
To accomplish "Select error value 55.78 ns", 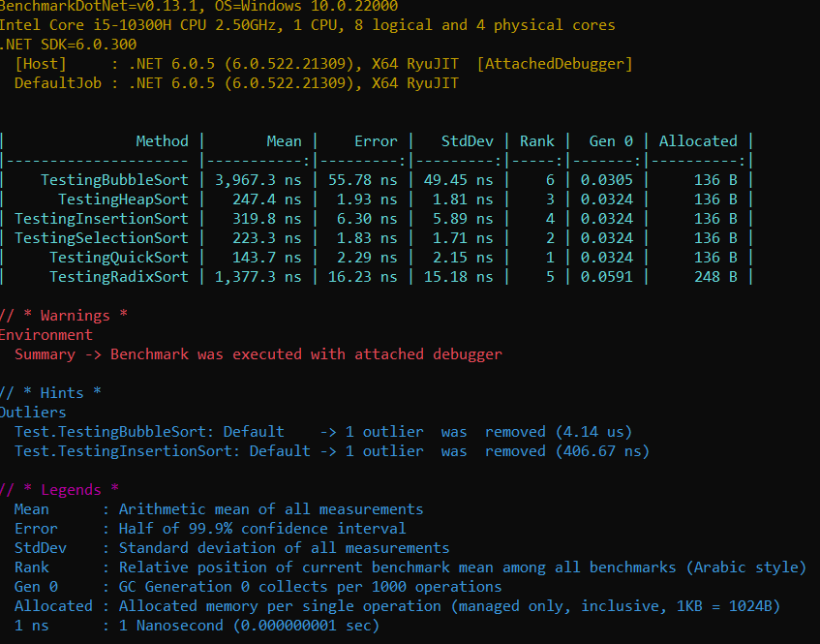I will pos(363,180).
